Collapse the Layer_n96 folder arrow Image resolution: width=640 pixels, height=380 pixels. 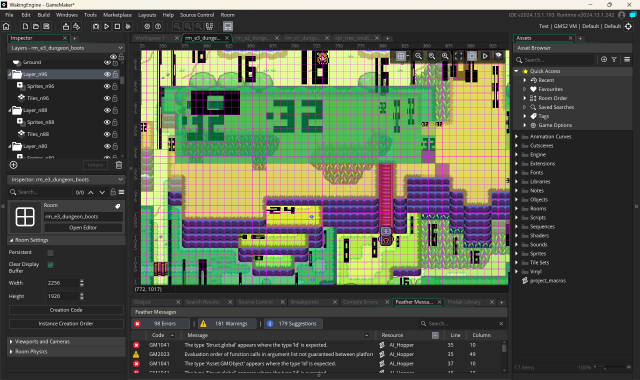pos(10,74)
